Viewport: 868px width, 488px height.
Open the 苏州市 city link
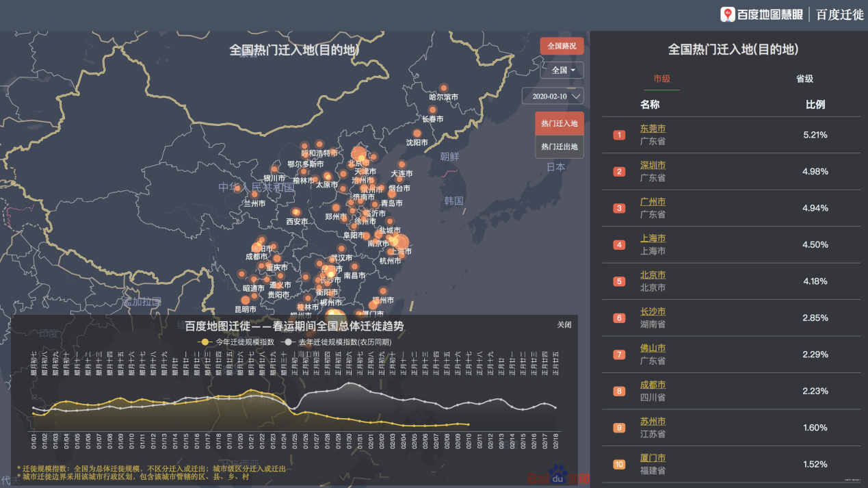[x=653, y=422]
